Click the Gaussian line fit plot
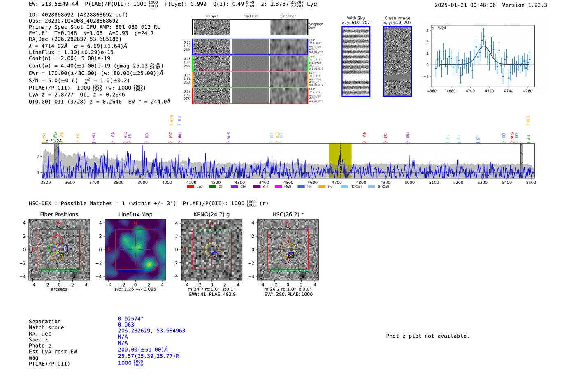The width and height of the screenshot is (576, 392). 482,56
